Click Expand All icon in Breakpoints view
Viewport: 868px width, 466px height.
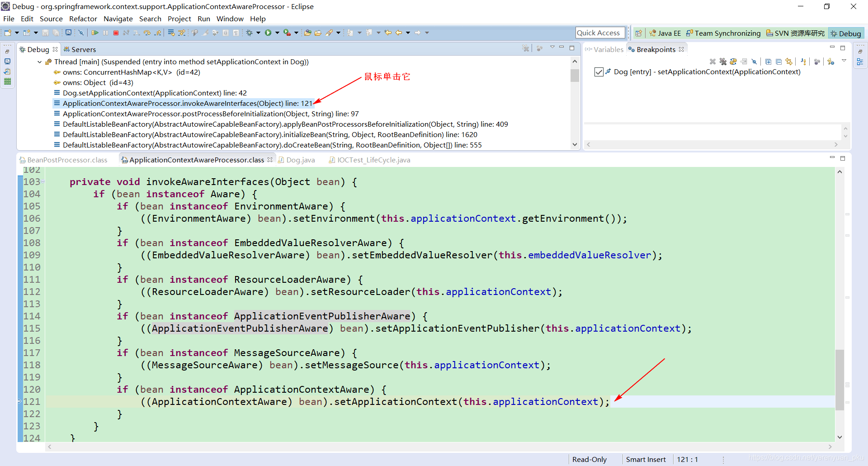point(768,62)
